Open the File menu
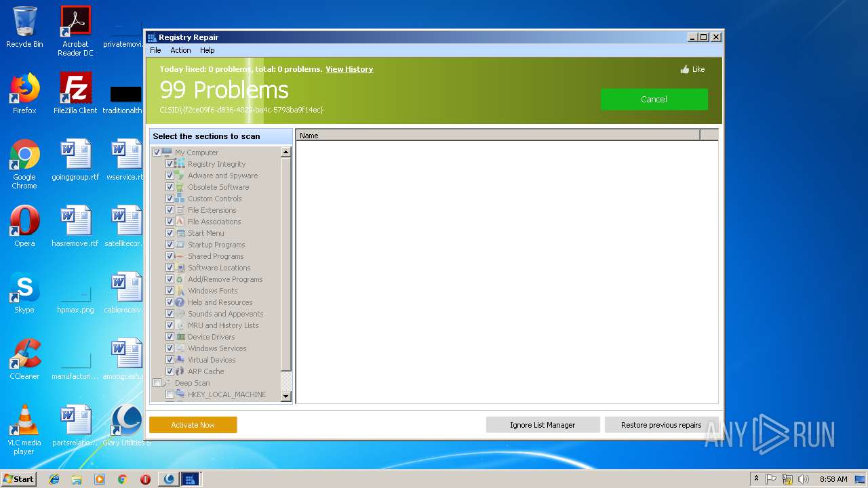 [x=155, y=50]
